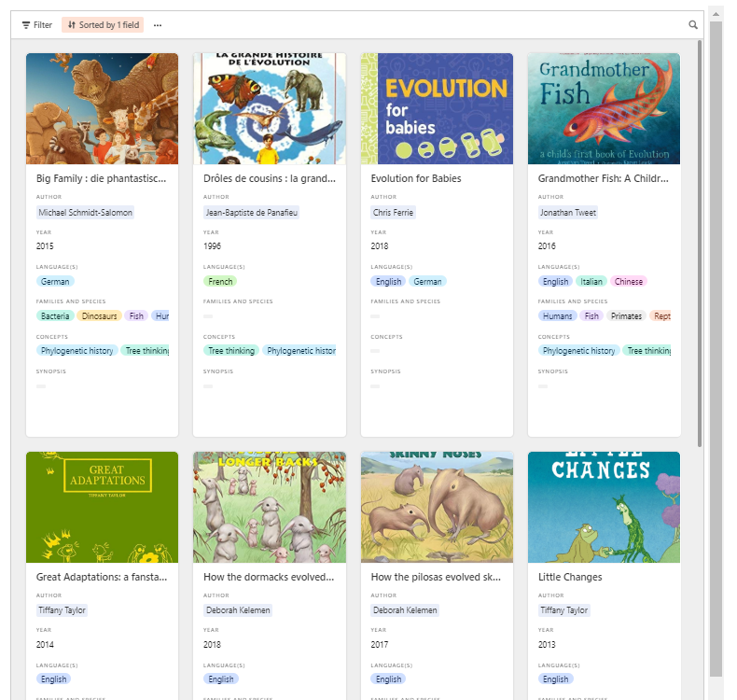Image resolution: width=737 pixels, height=700 pixels.
Task: Open the dormacks longer backs cover image
Action: 270,507
